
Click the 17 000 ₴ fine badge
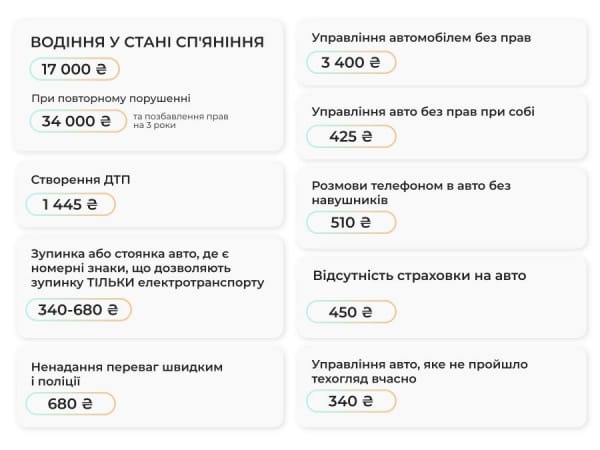(x=74, y=69)
